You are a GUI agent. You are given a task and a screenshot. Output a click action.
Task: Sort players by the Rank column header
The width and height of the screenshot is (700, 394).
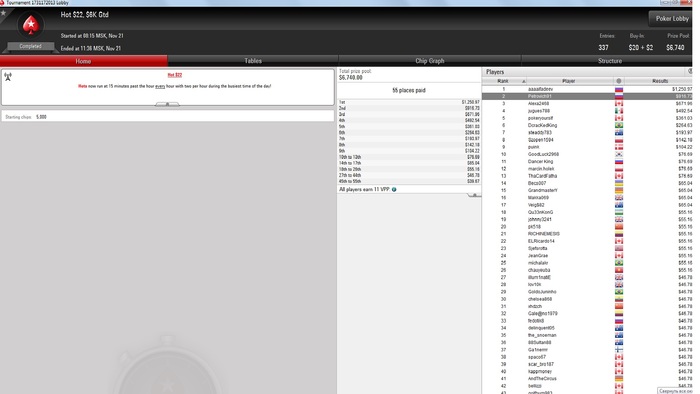click(x=504, y=81)
